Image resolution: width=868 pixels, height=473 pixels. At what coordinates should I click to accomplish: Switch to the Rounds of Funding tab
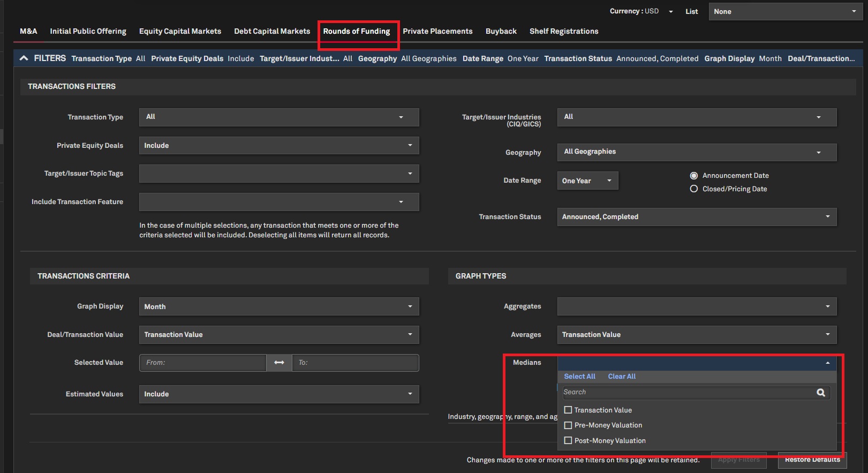(x=357, y=32)
